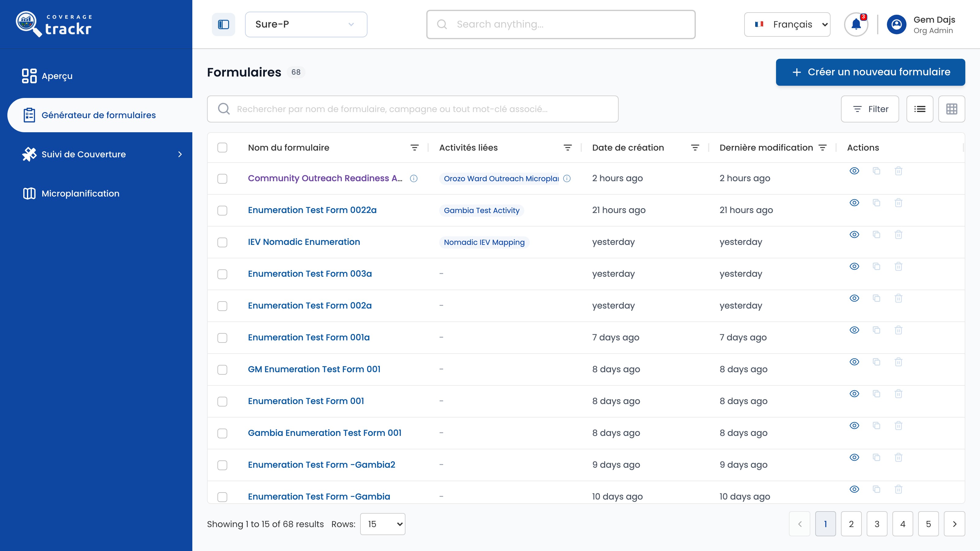View IEV Nomadic Enumeration form
The image size is (980, 551).
(x=854, y=234)
